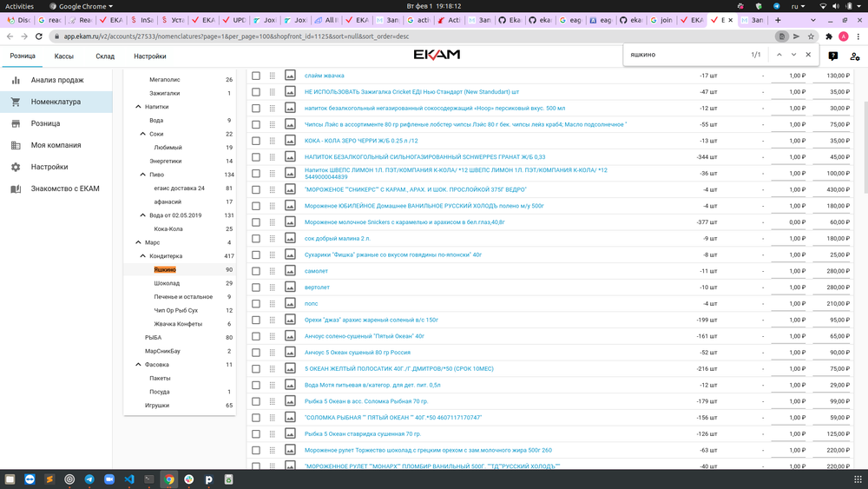Tick checkbox for 'слайм жвачка' product
Image resolution: width=868 pixels, height=489 pixels.
256,76
